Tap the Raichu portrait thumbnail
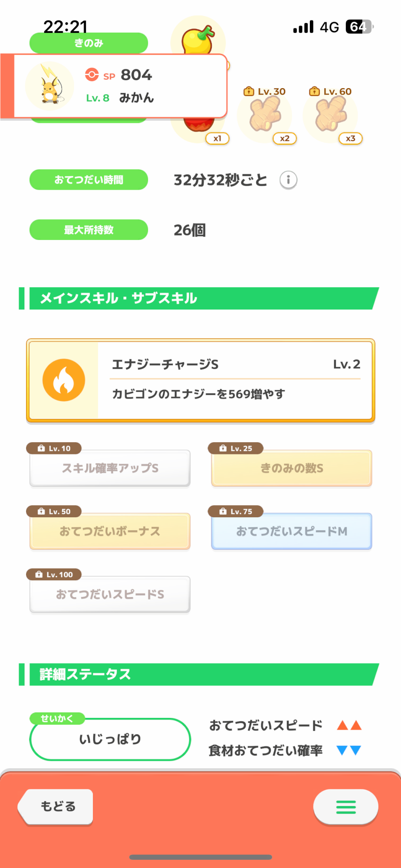 [50, 86]
